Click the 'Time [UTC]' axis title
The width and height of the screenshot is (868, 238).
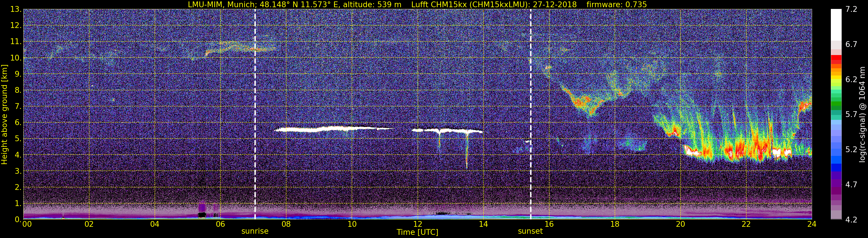417,232
